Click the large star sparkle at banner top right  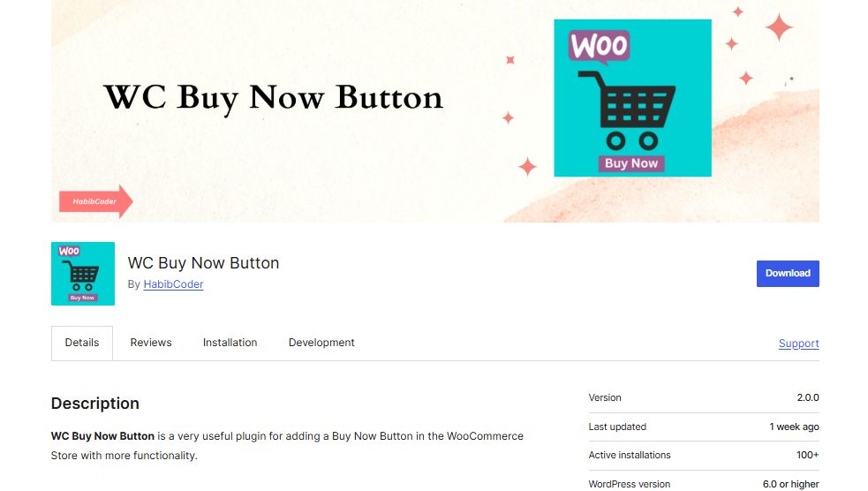coord(779,27)
